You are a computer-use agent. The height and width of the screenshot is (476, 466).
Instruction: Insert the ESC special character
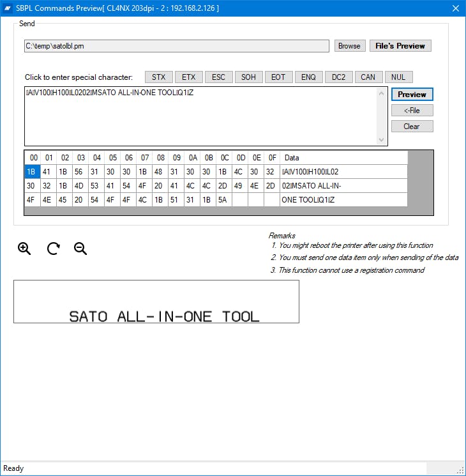pyautogui.click(x=219, y=77)
